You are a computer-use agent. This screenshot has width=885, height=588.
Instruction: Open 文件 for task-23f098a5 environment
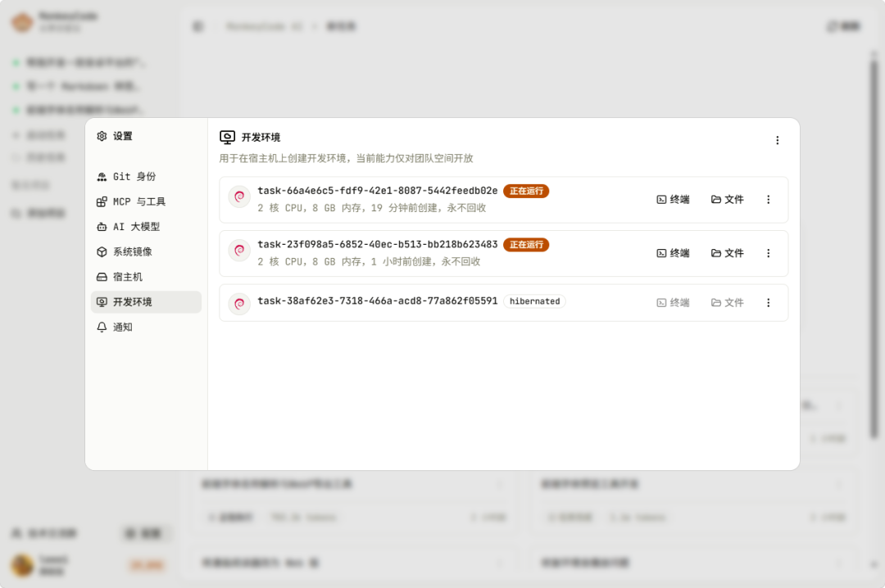tap(727, 254)
